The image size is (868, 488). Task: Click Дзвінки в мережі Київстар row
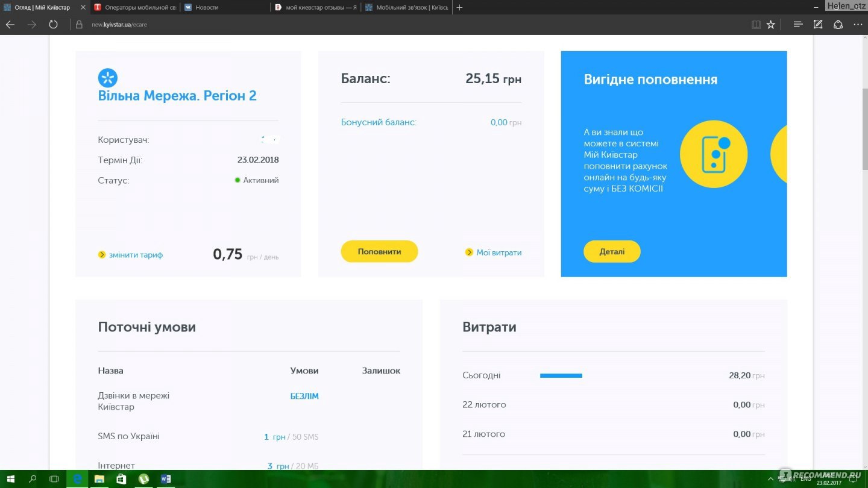click(x=134, y=401)
